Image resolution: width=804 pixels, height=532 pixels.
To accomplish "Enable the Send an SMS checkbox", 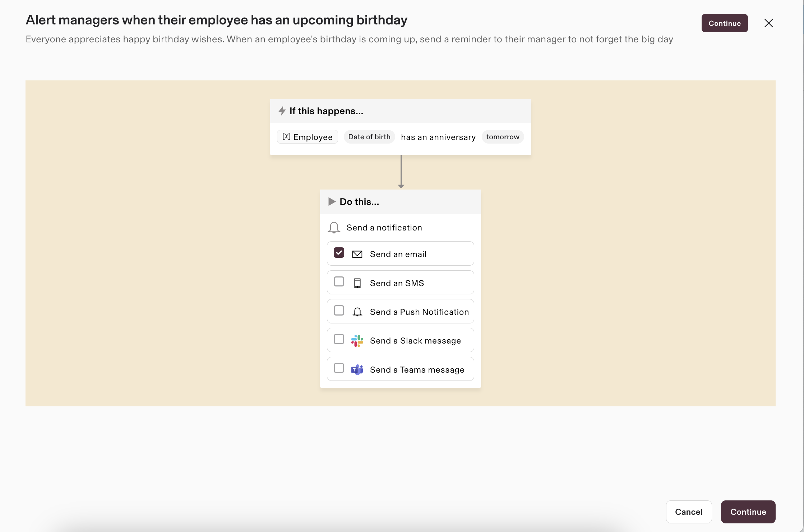I will tap(339, 282).
